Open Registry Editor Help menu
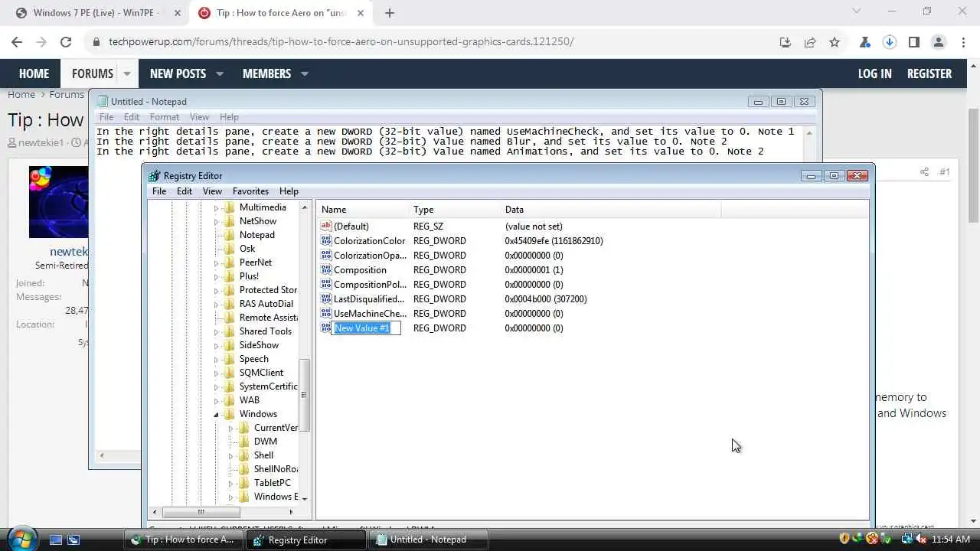 point(289,191)
